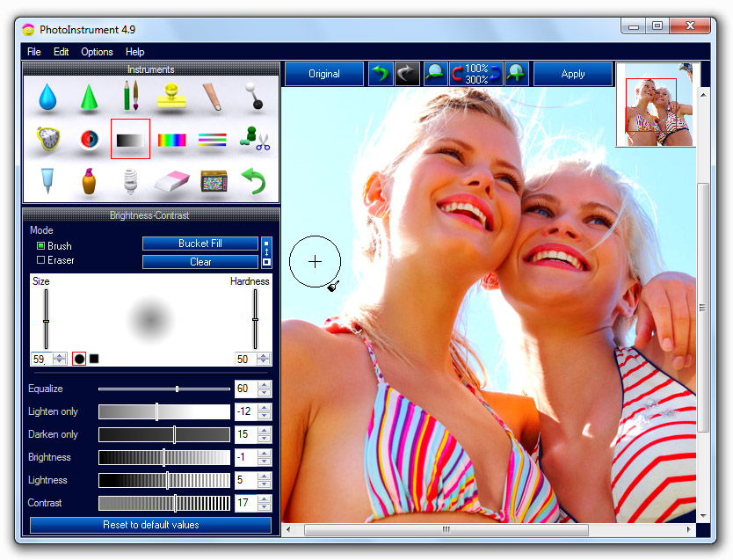
Task: Click the Size value field showing 59
Action: pos(42,359)
